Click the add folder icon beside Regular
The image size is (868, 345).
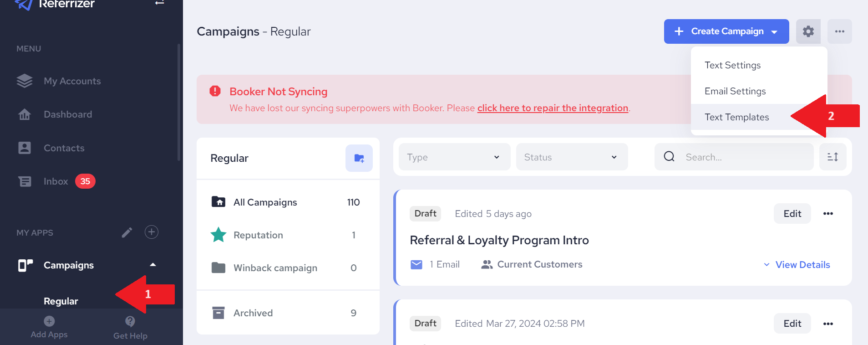tap(359, 158)
